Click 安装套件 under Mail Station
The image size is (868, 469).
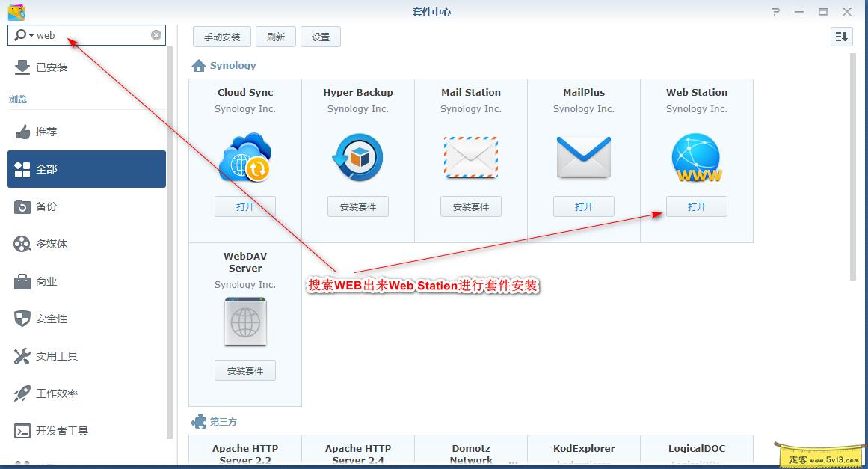tap(470, 206)
